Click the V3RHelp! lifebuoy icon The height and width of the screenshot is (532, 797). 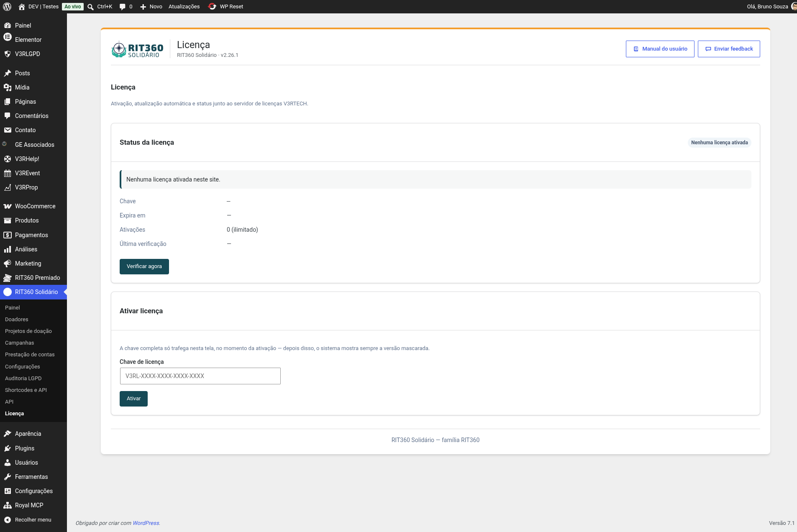pyautogui.click(x=8, y=159)
